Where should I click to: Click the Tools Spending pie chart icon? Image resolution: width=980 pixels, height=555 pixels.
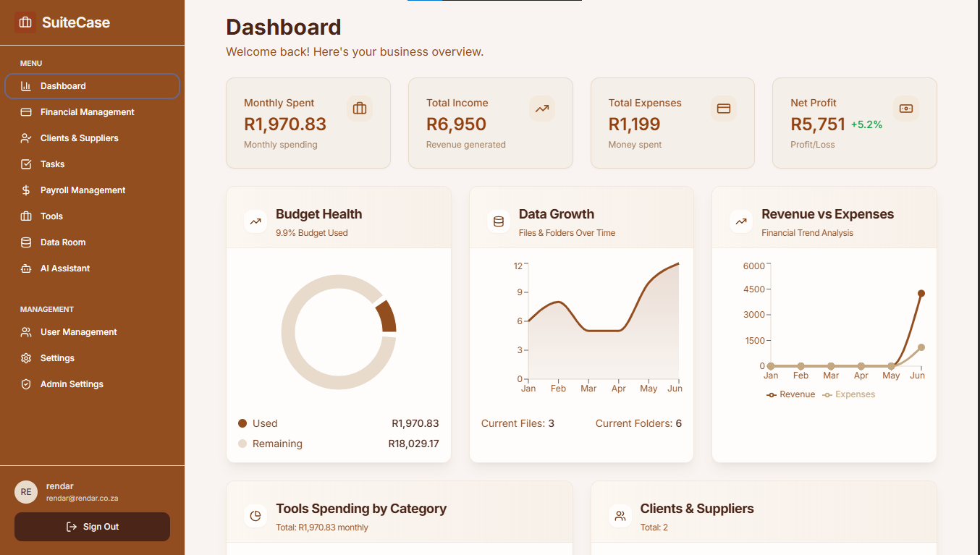click(x=255, y=516)
